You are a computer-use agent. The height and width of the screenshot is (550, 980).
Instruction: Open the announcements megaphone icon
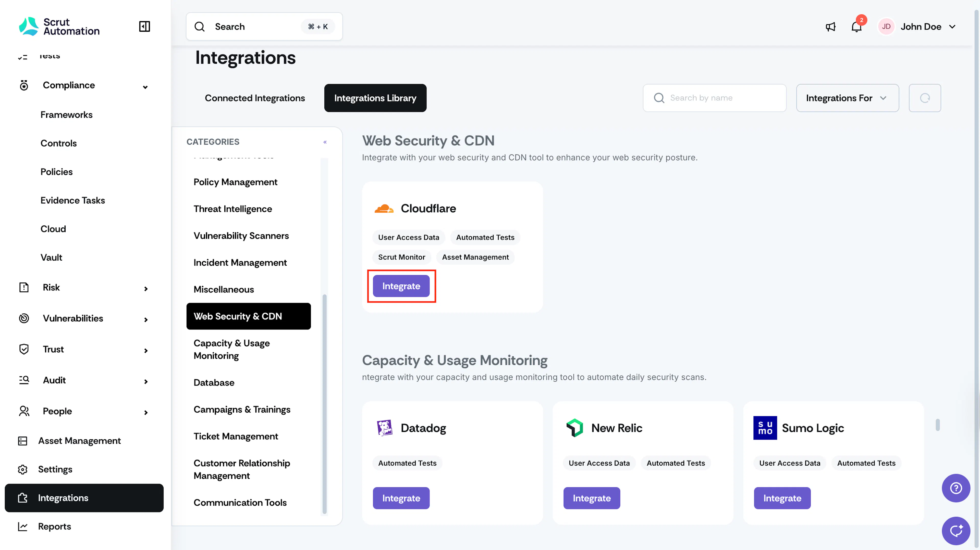(830, 27)
